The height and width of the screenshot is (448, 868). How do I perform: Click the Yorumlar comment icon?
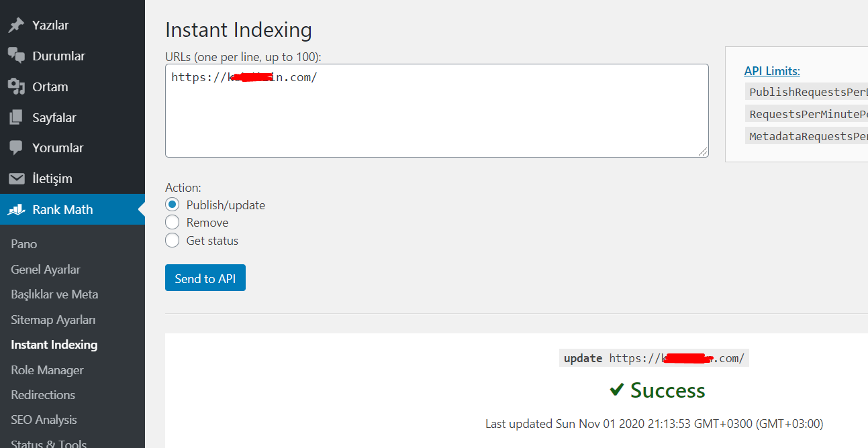click(x=16, y=148)
